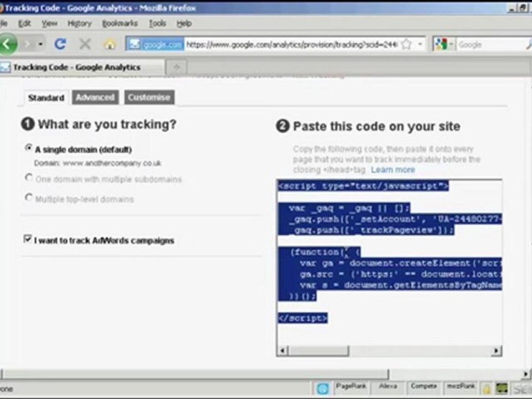Switch to the Advanced tracking tab
Screen dimensions: 532x399
pos(95,98)
